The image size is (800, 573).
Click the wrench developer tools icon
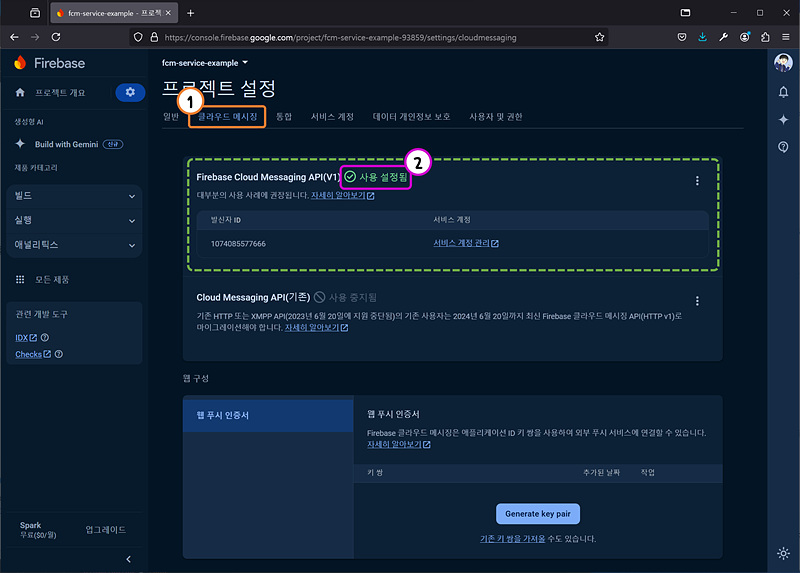pos(723,37)
